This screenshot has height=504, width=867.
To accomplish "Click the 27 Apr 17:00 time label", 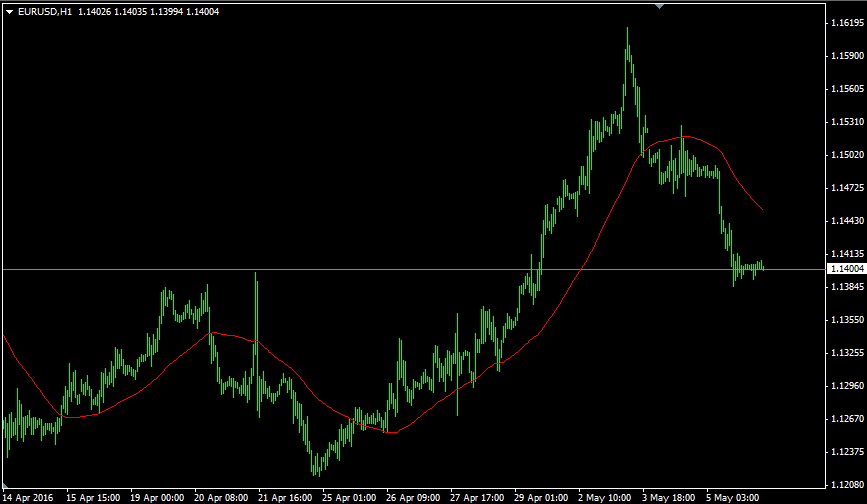I will click(x=477, y=497).
